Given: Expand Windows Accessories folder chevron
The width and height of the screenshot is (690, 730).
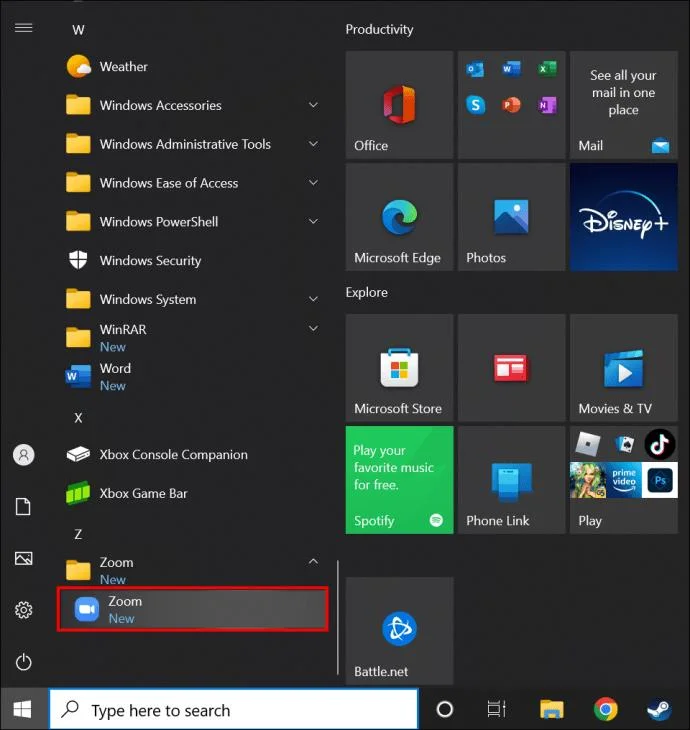Looking at the screenshot, I should click(x=313, y=105).
